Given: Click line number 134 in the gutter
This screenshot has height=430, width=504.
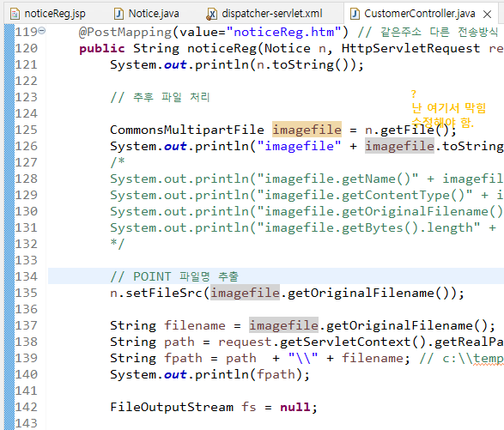Looking at the screenshot, I should click(x=27, y=276).
